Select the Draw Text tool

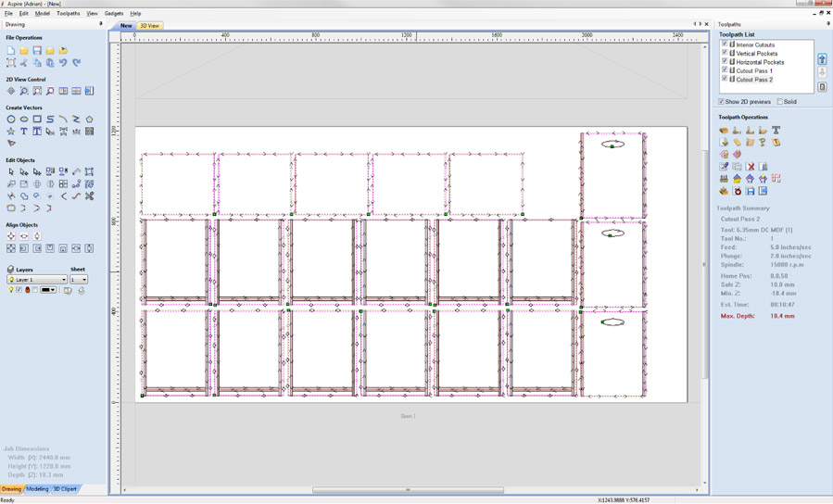[x=24, y=132]
